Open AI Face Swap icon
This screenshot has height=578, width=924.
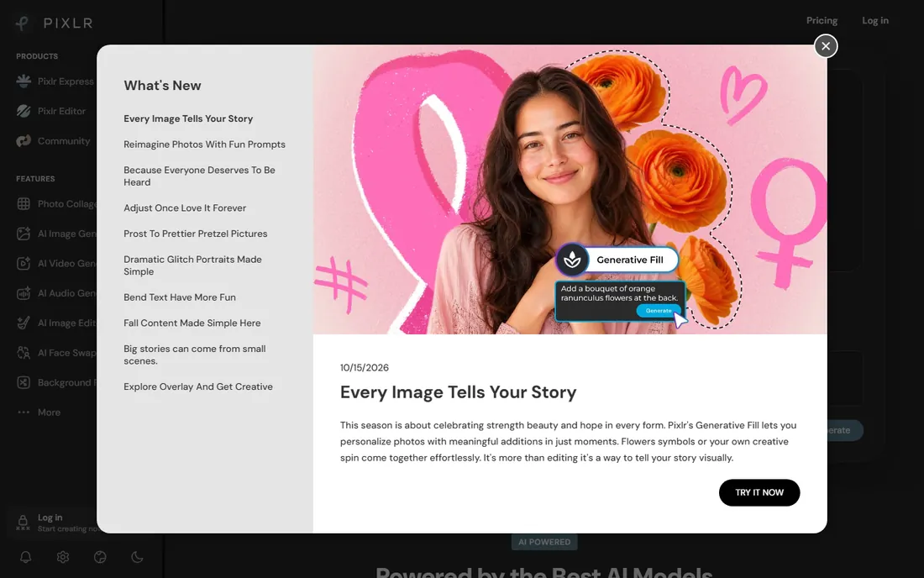(24, 352)
